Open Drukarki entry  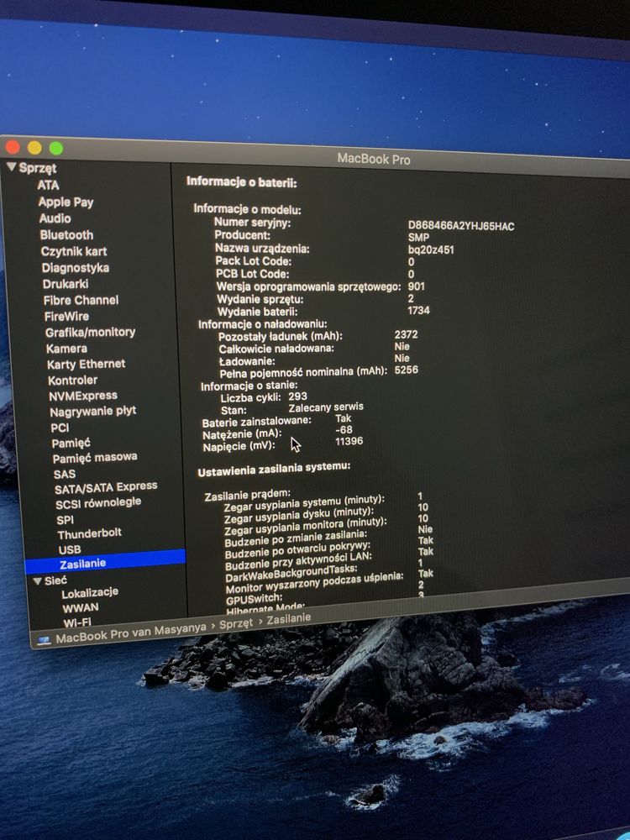pyautogui.click(x=66, y=284)
